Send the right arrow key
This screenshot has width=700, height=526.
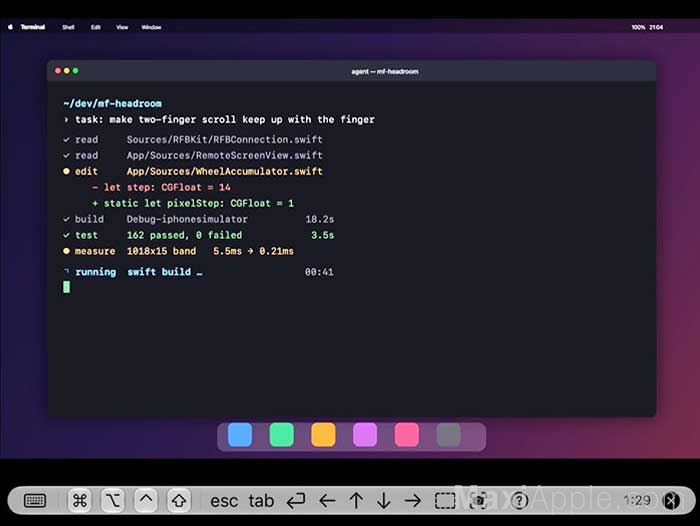(x=412, y=501)
